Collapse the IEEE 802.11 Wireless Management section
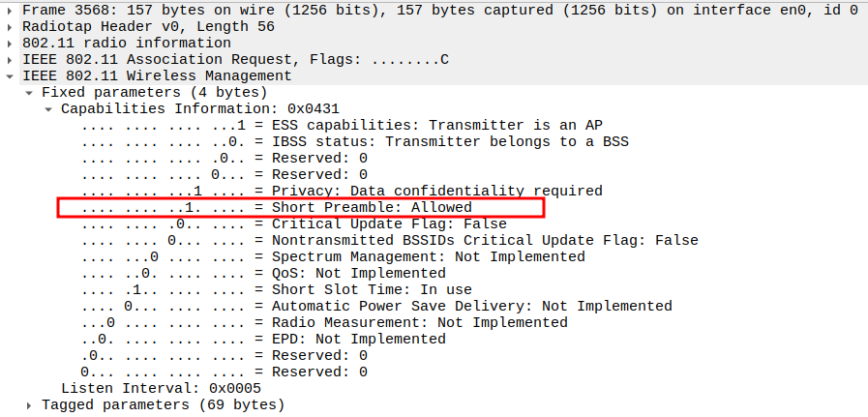The height and width of the screenshot is (417, 868). coord(11,76)
